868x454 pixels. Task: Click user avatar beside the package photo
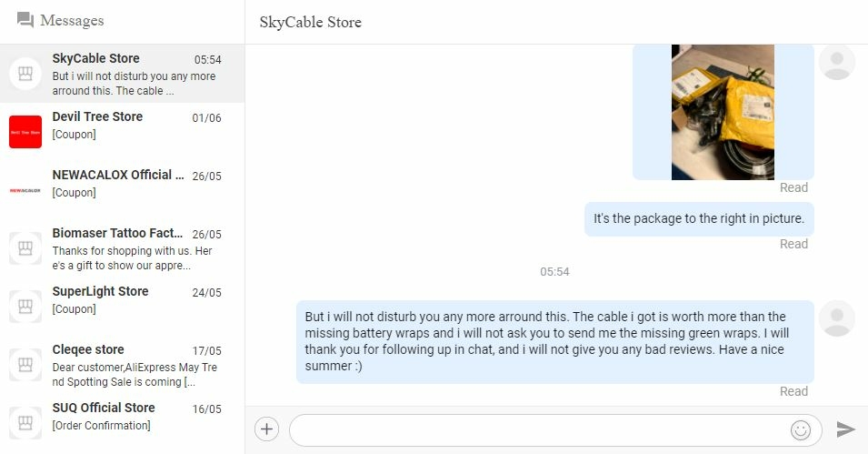coord(837,62)
